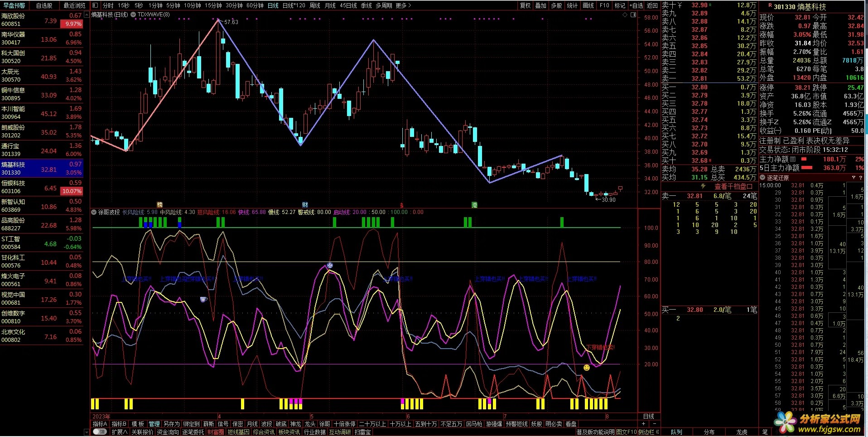Open the 指标B tab
The width and height of the screenshot is (868, 437).
click(x=119, y=424)
